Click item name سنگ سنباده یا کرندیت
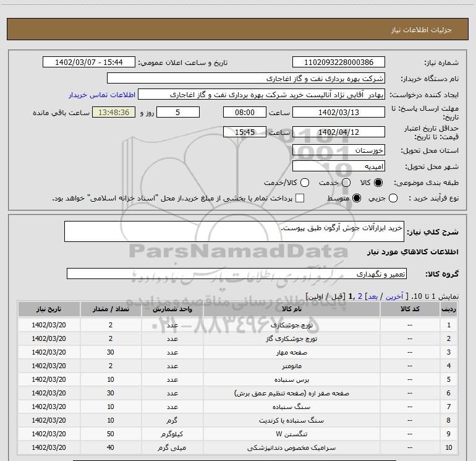 pyautogui.click(x=291, y=420)
